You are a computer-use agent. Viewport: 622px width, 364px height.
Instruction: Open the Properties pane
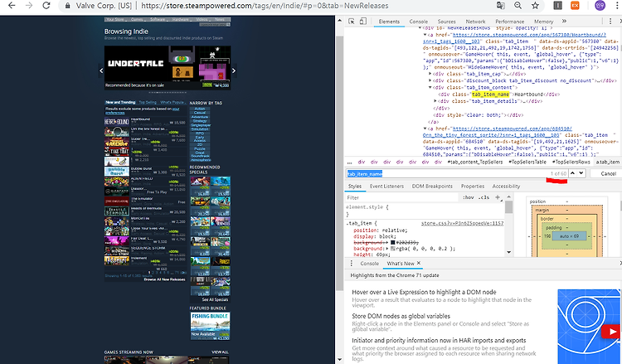click(473, 187)
